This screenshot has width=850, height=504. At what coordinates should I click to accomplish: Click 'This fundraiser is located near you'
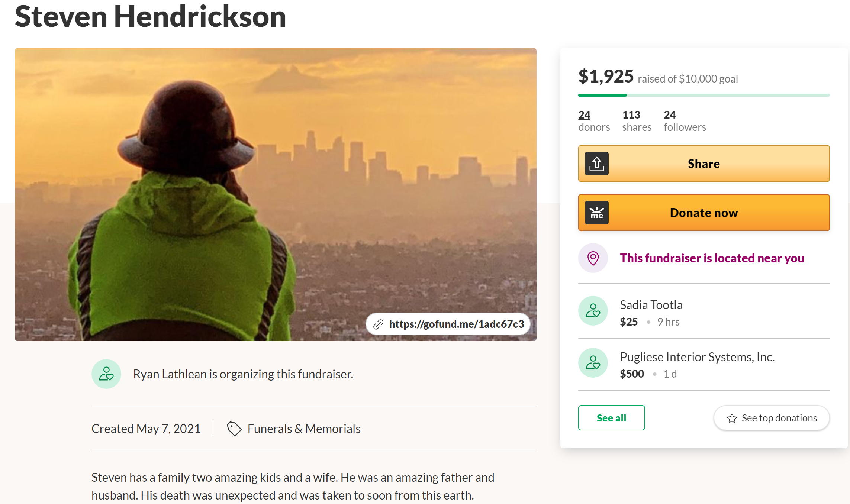point(712,258)
